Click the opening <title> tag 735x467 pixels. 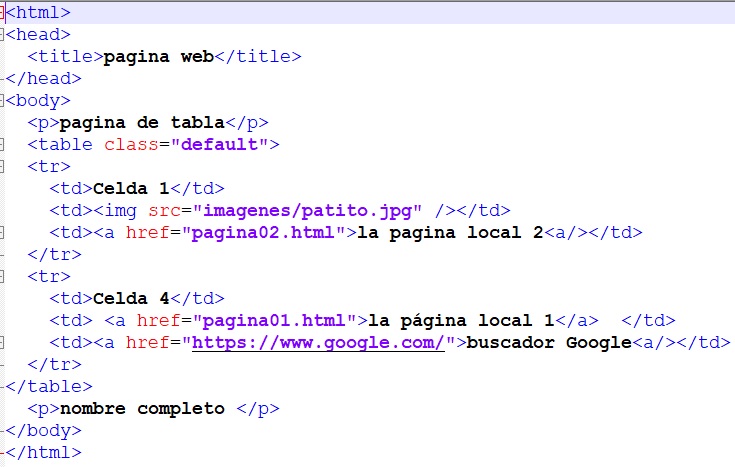click(66, 56)
